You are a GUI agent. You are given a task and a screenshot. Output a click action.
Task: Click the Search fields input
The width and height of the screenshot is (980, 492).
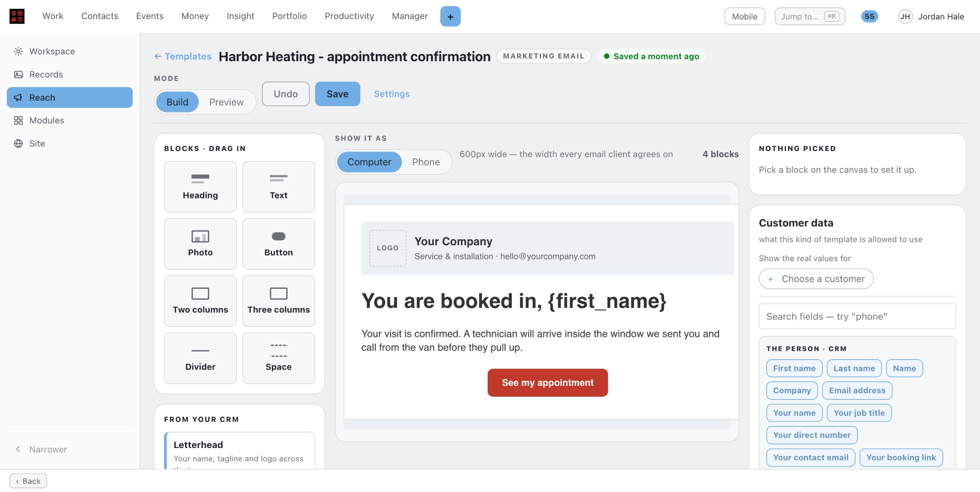click(857, 317)
